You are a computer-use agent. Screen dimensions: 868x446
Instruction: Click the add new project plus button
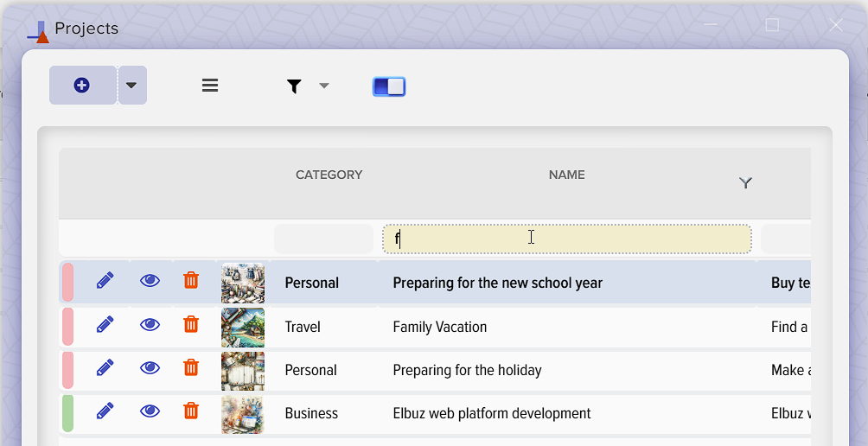(x=82, y=86)
